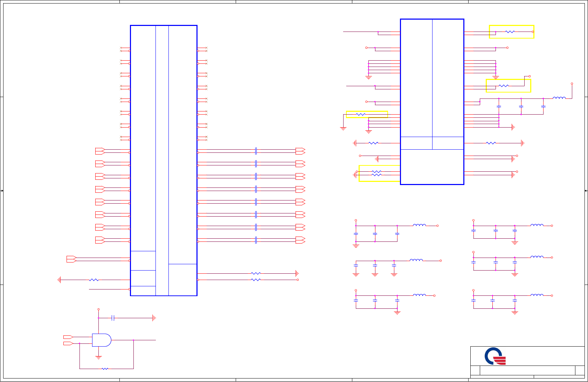Select the ground symbol at the AND gate capacitor's end

click(154, 318)
